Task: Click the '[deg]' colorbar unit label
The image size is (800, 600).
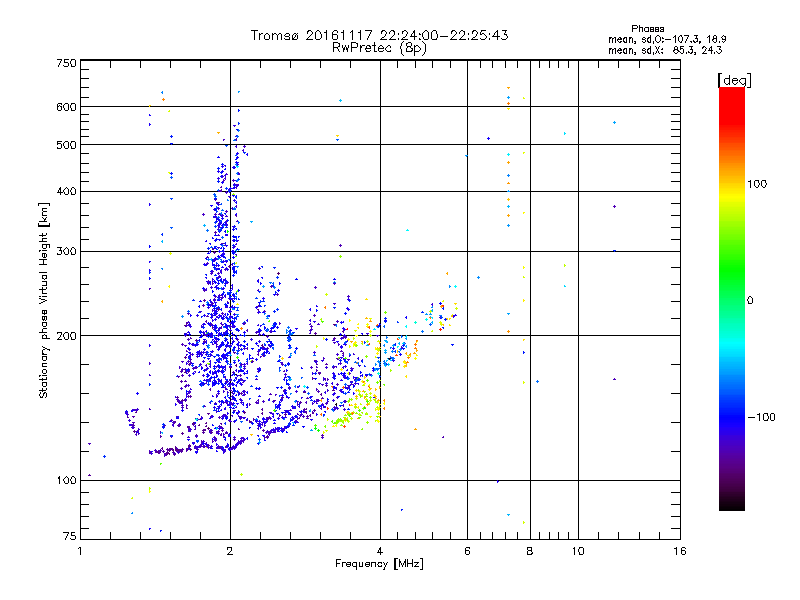Action: pyautogui.click(x=734, y=81)
